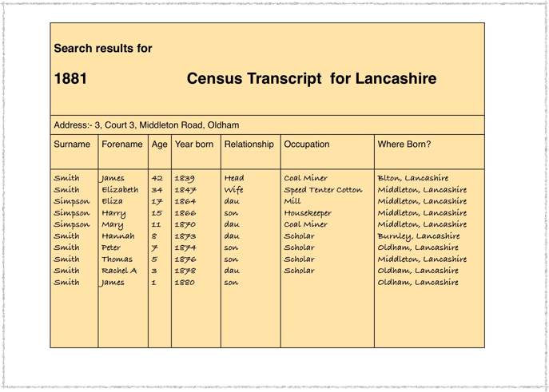
Task: Click the Relationship column header
Action: pyautogui.click(x=249, y=145)
